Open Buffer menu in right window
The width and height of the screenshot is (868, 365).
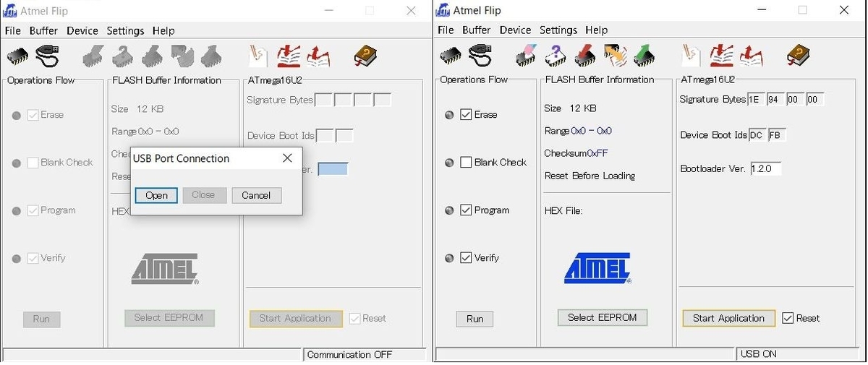coord(477,30)
